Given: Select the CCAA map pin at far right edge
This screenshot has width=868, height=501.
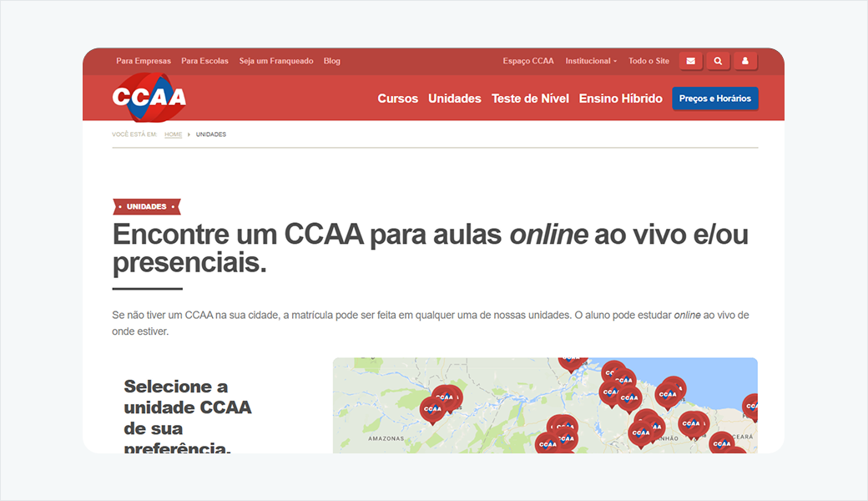Looking at the screenshot, I should click(751, 405).
